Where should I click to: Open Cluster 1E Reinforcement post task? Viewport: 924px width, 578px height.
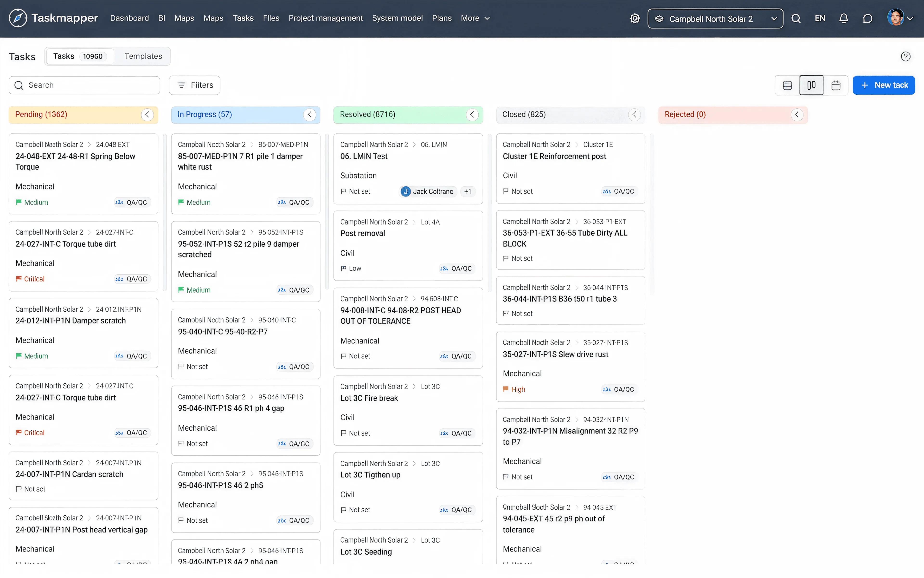pos(554,156)
